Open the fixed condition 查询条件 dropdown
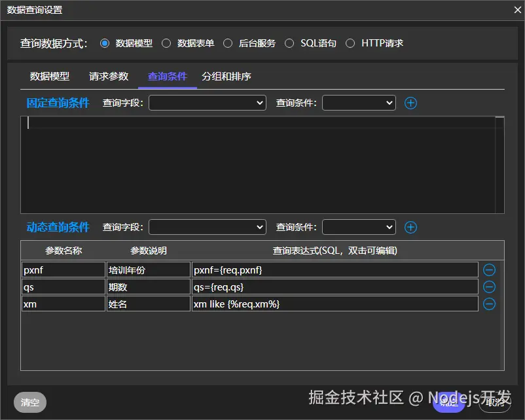The image size is (525, 420). click(359, 103)
